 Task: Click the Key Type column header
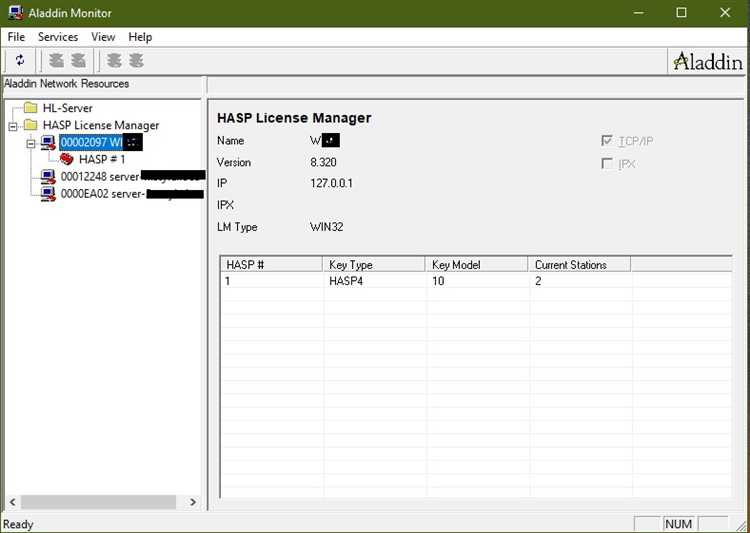374,265
